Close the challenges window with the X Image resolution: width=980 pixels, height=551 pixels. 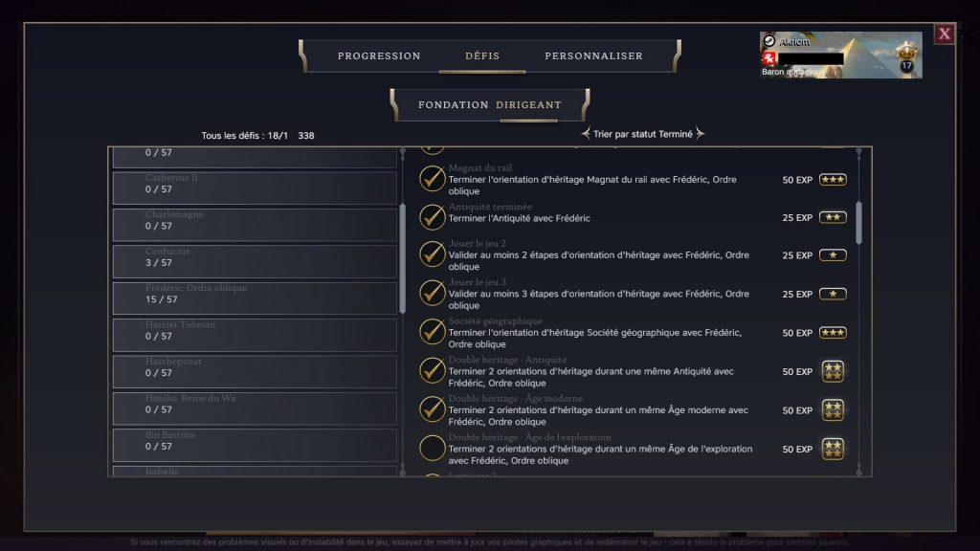point(945,34)
